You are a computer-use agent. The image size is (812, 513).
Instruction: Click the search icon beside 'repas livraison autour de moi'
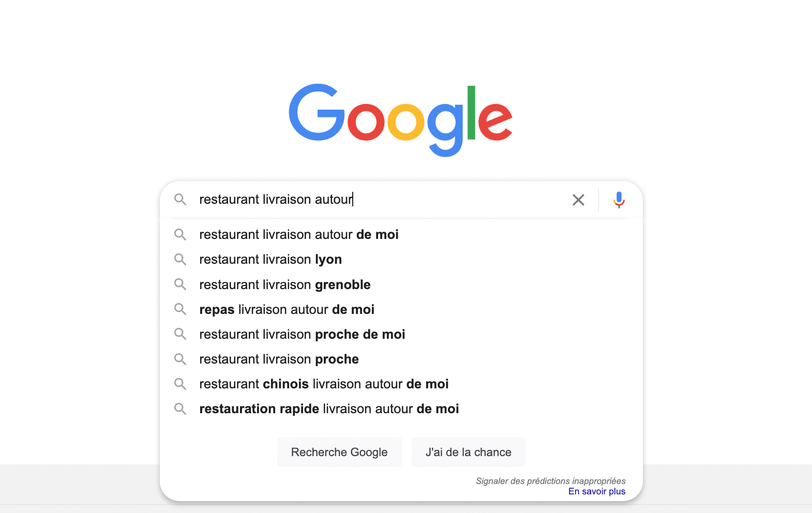click(x=181, y=309)
